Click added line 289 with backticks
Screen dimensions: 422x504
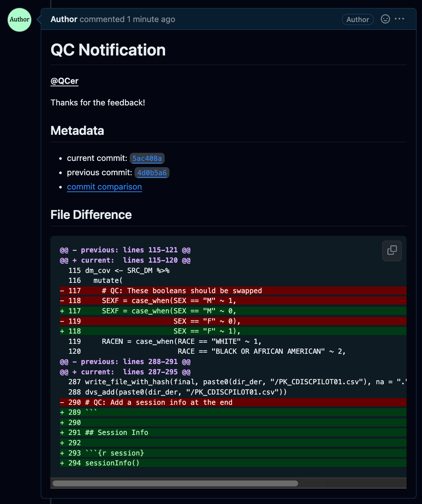(233, 413)
